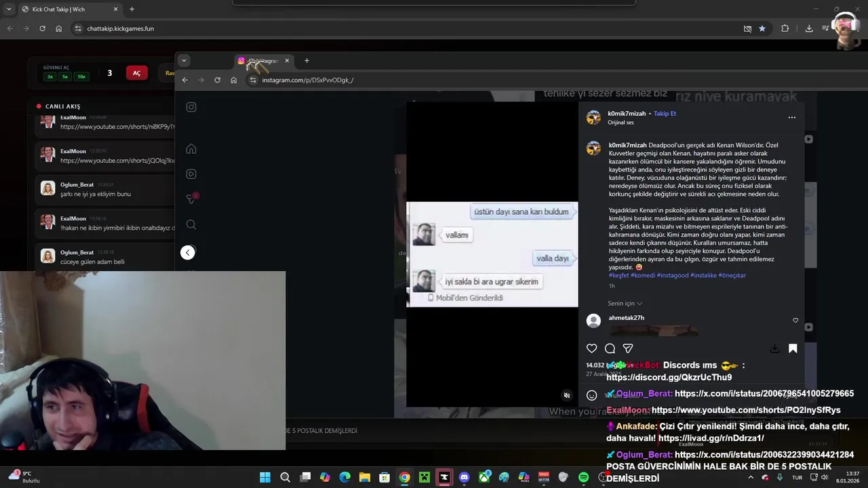The height and width of the screenshot is (488, 868).
Task: Switch to Instagram tab
Action: click(264, 61)
